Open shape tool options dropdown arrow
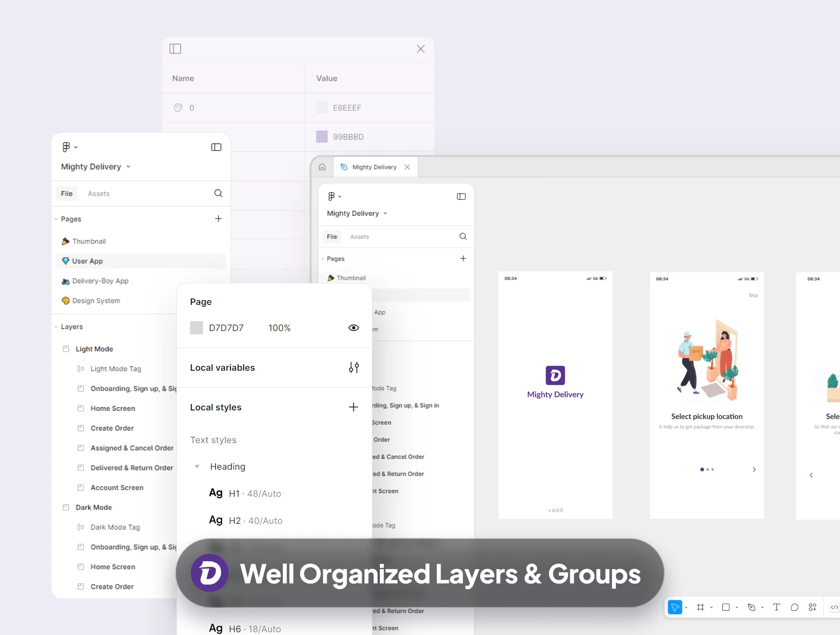Screen dimensions: 840x635 tap(737, 607)
